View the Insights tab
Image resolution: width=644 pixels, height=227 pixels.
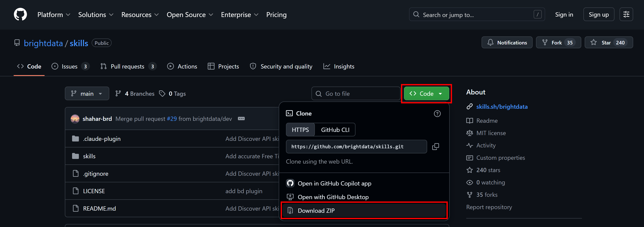339,66
